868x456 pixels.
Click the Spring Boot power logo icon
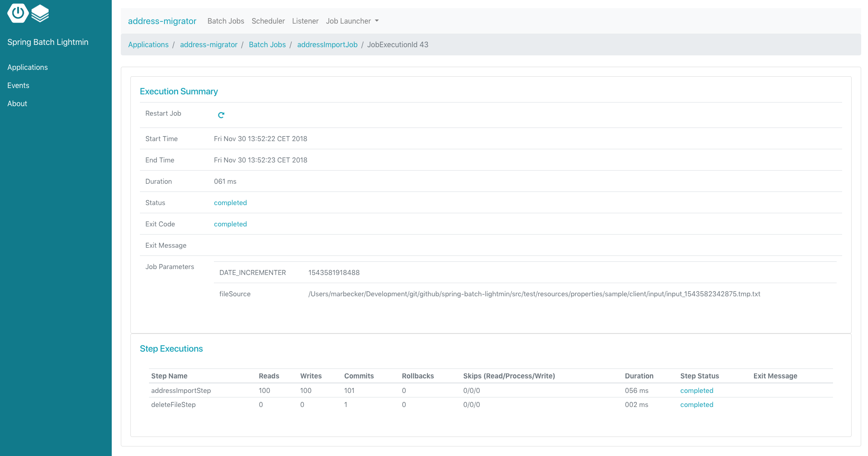pos(18,13)
